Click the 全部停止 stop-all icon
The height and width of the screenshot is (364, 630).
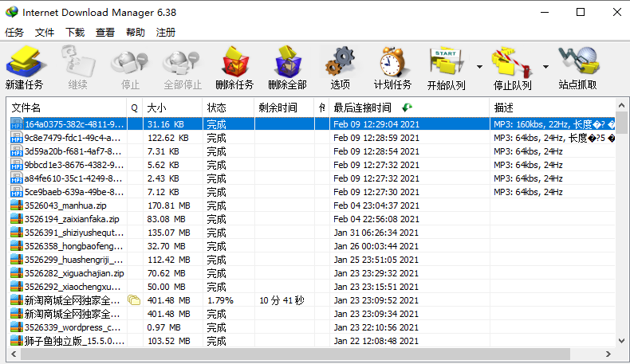point(182,62)
